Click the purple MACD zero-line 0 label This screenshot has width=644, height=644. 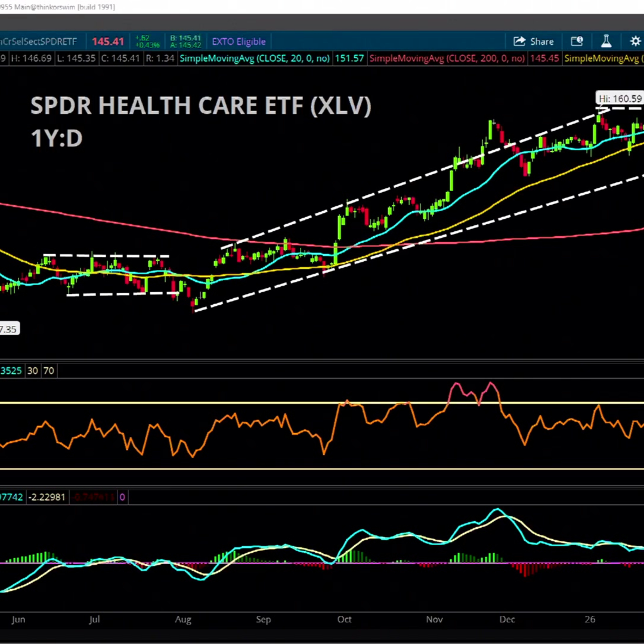[122, 497]
